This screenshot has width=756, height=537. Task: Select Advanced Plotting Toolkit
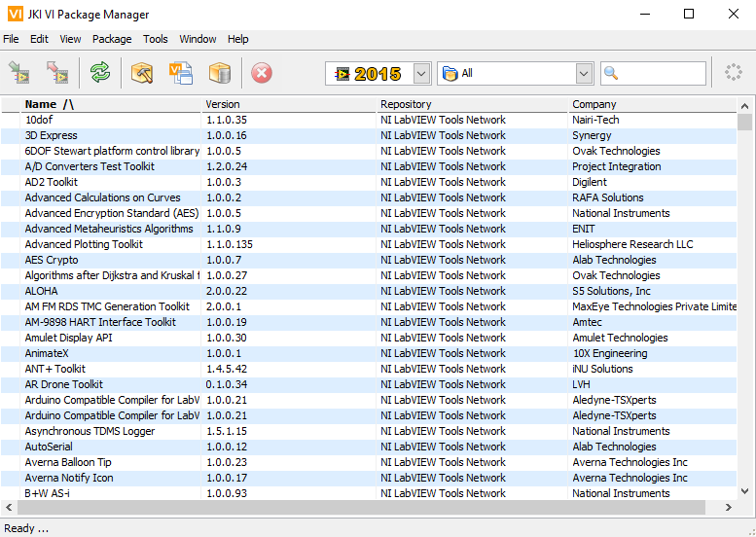369,244
